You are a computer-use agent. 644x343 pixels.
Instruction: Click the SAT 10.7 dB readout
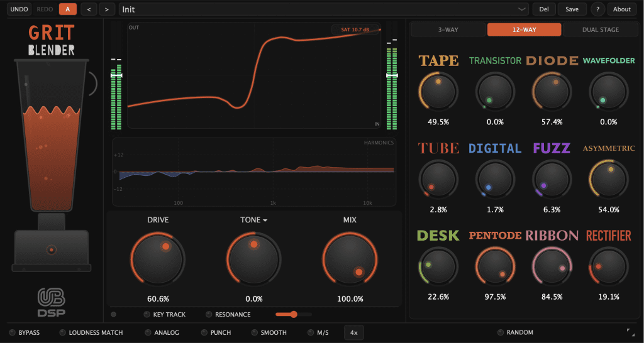click(x=355, y=30)
